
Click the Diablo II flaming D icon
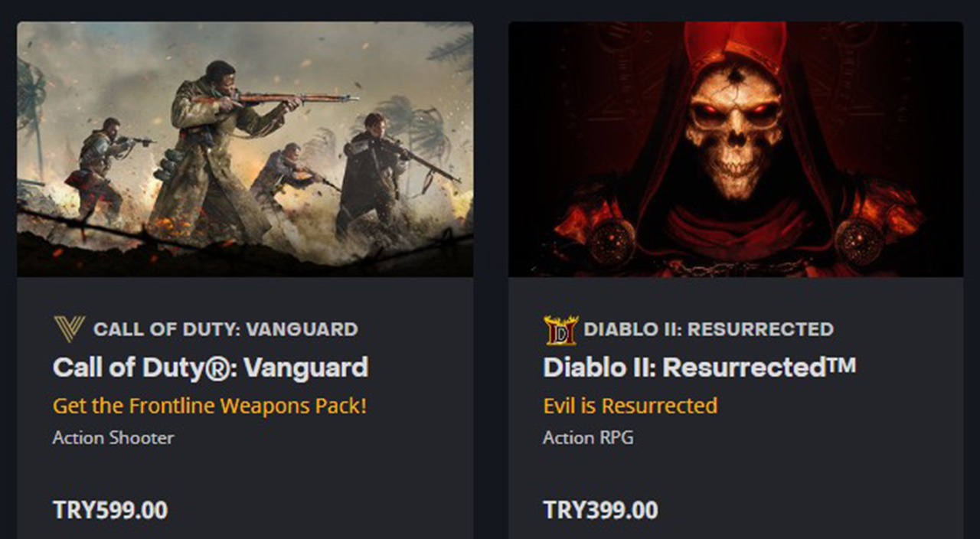560,329
